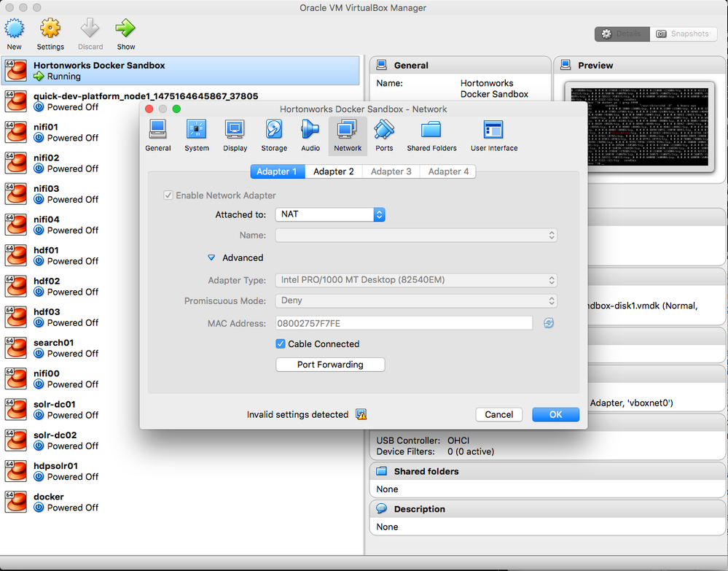Switch to the Adapter 2 tab
Viewport: 728px width, 571px height.
(x=333, y=171)
